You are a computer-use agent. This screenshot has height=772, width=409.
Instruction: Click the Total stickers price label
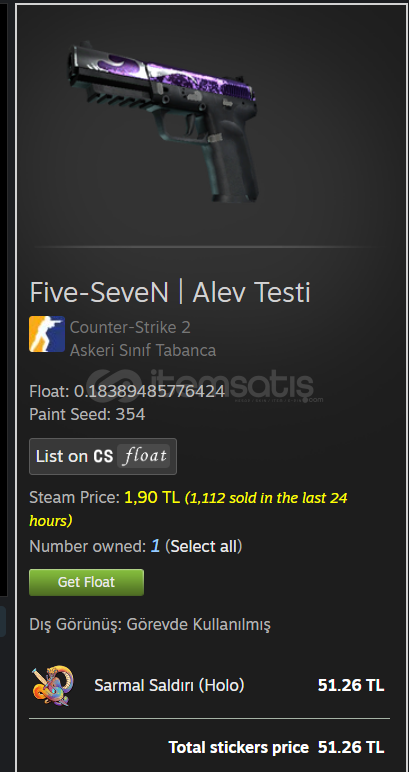click(x=239, y=747)
